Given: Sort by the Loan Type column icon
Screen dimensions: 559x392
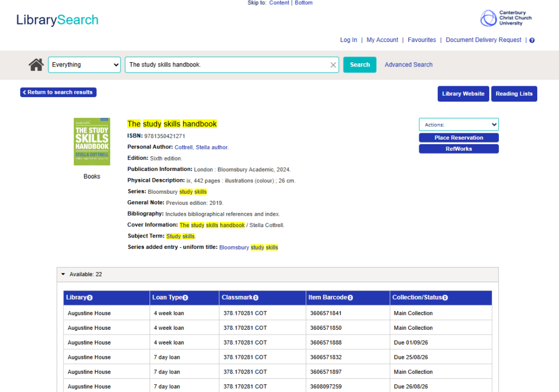Looking at the screenshot, I should pos(186,298).
